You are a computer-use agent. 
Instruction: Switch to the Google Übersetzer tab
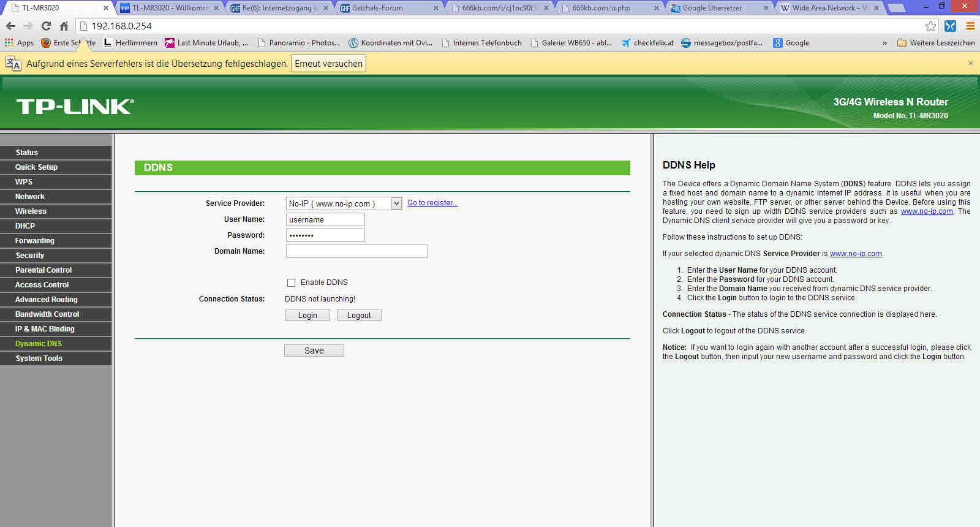pyautogui.click(x=720, y=8)
